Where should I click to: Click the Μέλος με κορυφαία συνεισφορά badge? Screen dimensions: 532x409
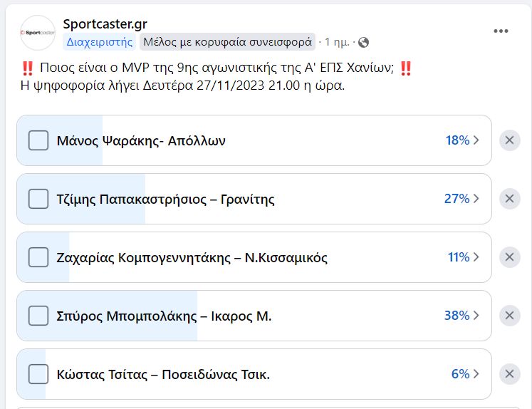(x=227, y=42)
